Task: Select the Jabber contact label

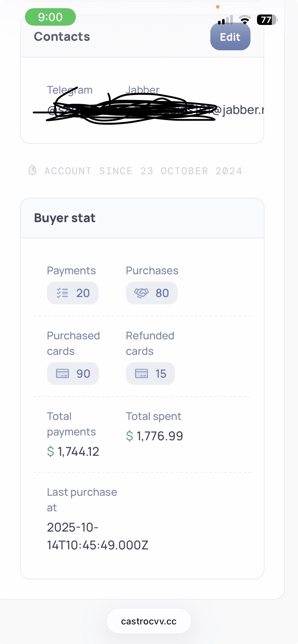Action: click(143, 90)
